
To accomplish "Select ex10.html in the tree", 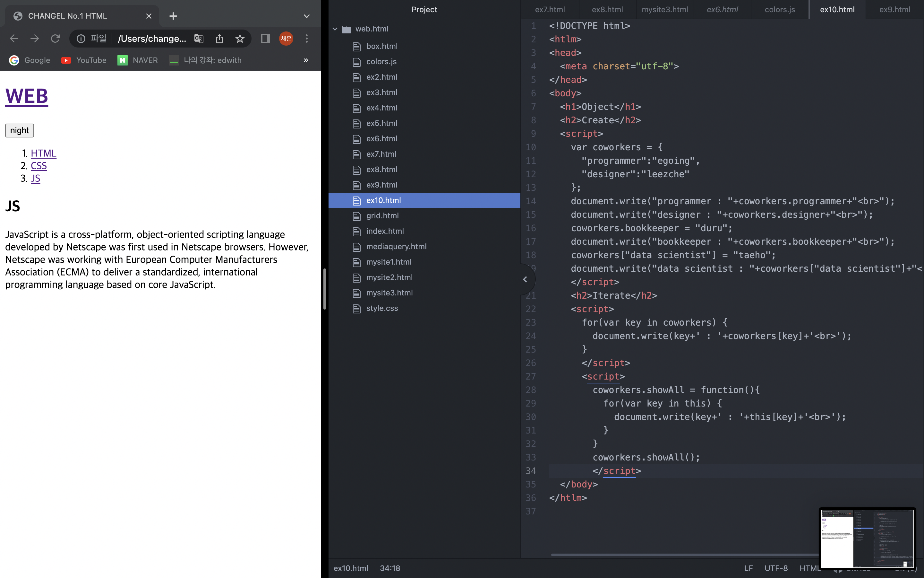I will [x=424, y=200].
